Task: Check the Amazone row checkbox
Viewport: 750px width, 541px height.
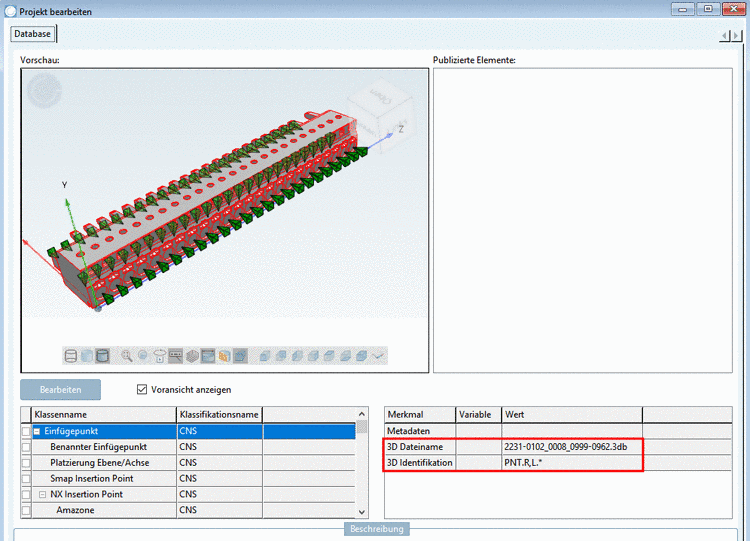Action: [x=26, y=510]
